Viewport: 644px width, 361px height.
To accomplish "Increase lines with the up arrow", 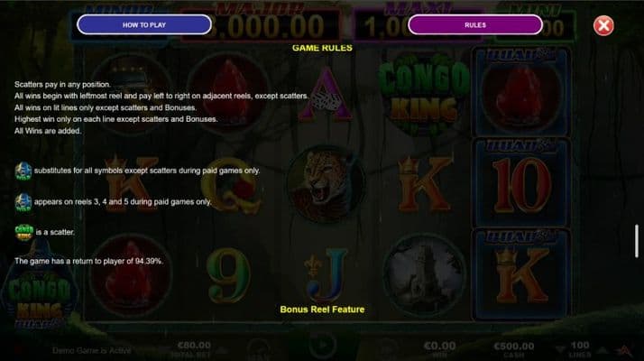I will click(603, 350).
